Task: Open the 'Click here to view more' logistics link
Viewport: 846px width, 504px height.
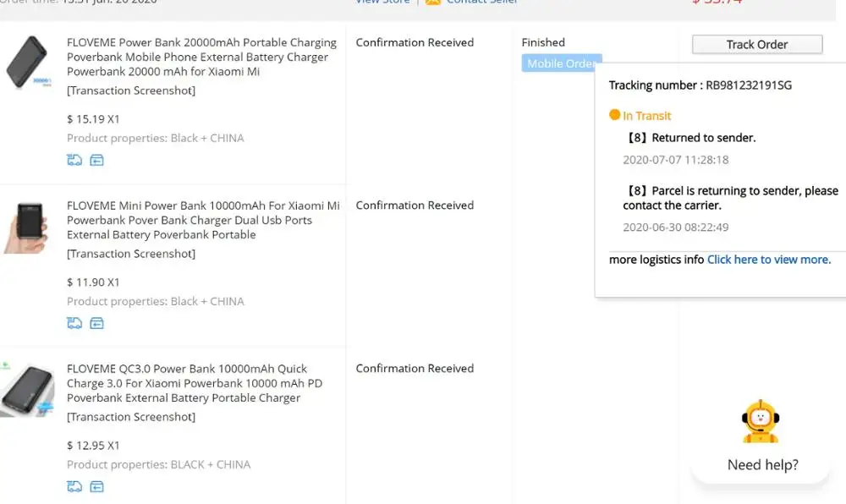Action: (x=769, y=260)
